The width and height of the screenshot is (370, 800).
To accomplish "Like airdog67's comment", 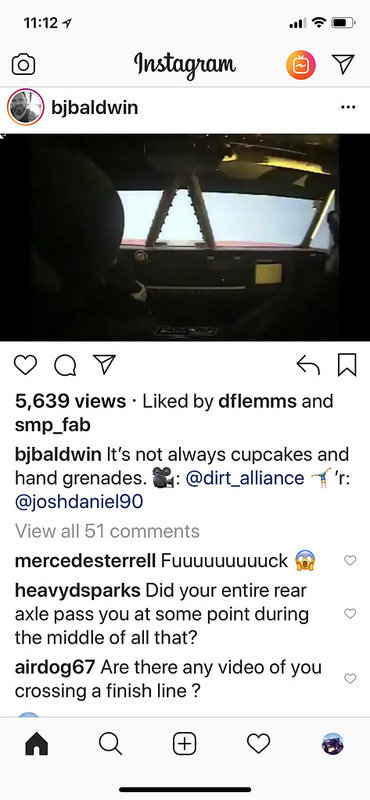I will [350, 679].
